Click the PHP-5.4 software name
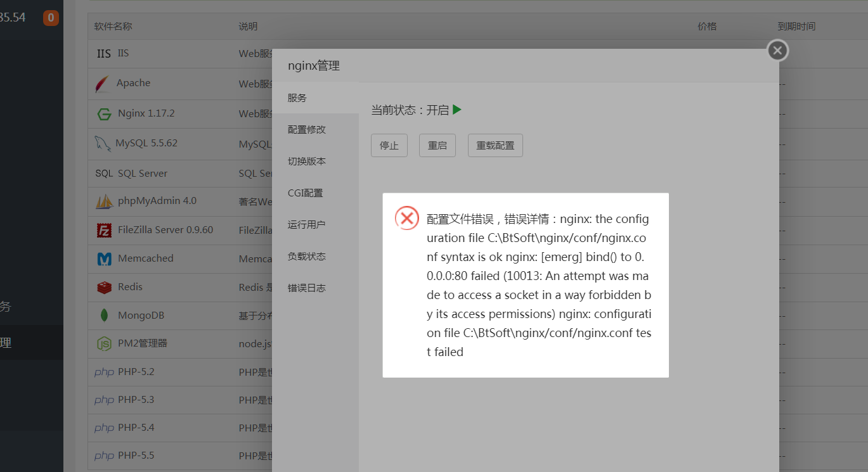The height and width of the screenshot is (472, 868). [x=136, y=428]
